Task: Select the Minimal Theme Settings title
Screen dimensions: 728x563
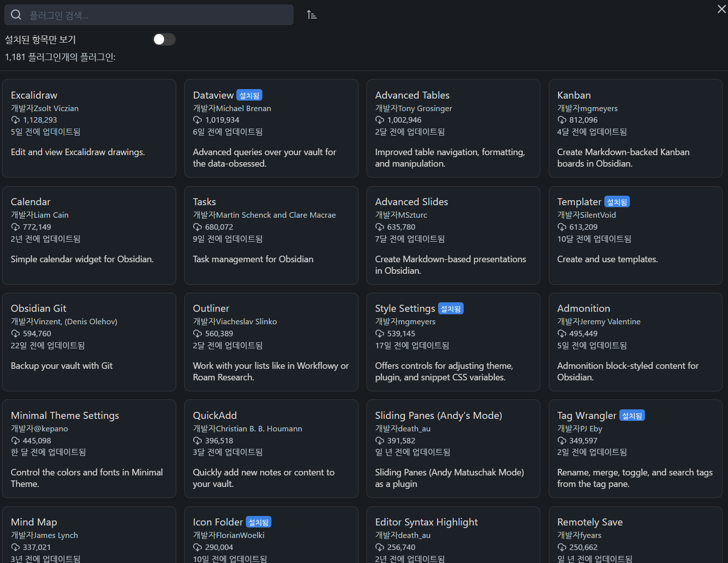Action: (x=65, y=415)
